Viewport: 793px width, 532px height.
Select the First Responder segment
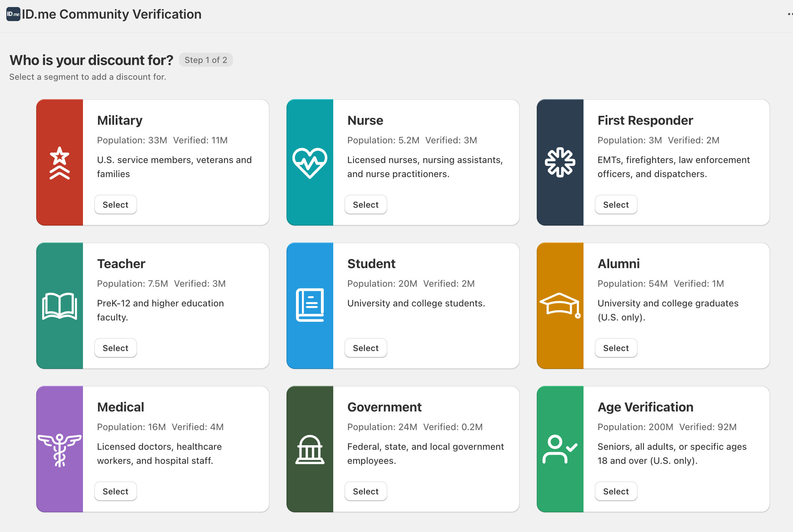(x=616, y=204)
